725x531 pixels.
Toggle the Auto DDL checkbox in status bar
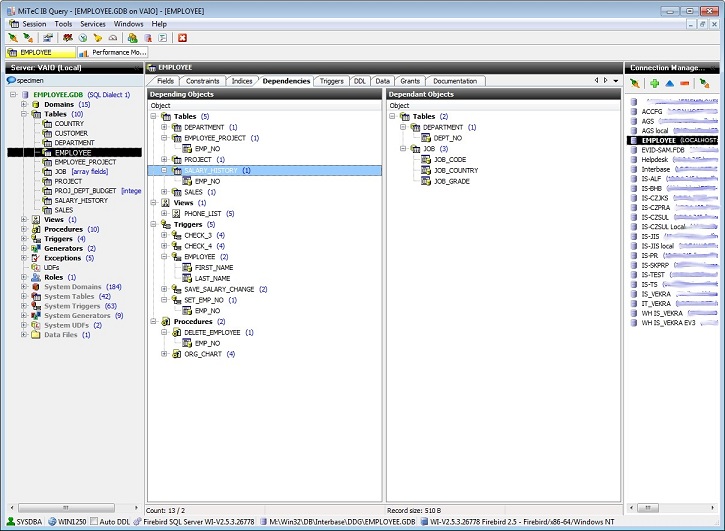tap(93, 522)
